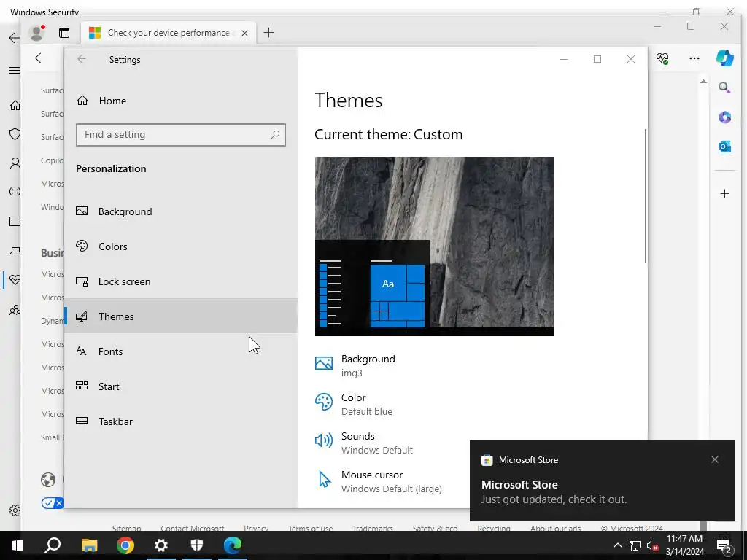Click the Find a setting search box
This screenshot has width=747, height=560.
(x=181, y=135)
